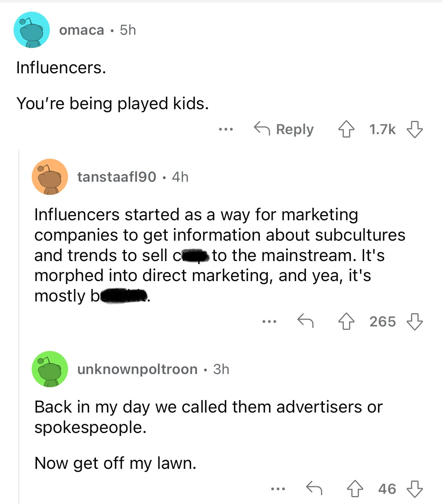Downvote unknownpoltroon's comment
442x504 pixels.
[x=414, y=489]
